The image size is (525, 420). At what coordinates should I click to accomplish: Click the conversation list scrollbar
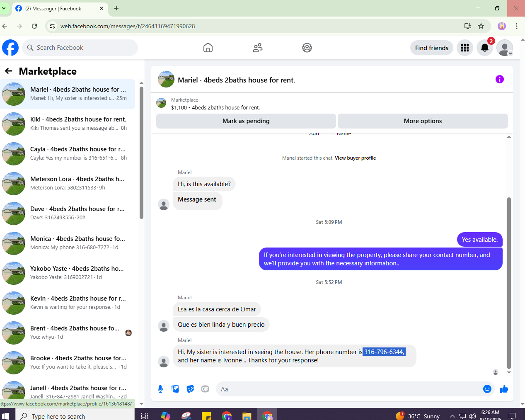pyautogui.click(x=141, y=152)
